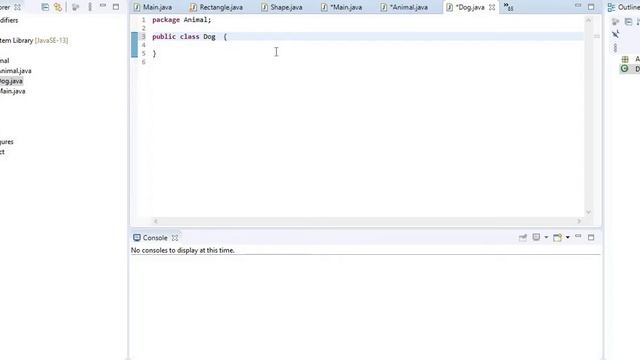Viewport: 640px width, 360px height.
Task: Open Dog.java in Package Explorer
Action: click(11, 81)
